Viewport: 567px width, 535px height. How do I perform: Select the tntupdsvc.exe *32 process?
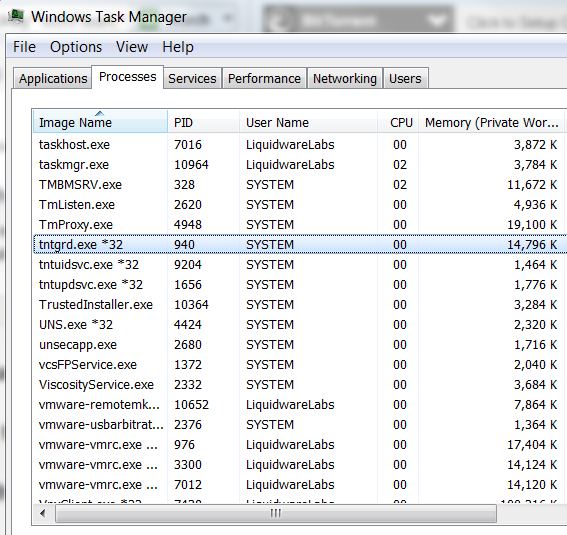[x=300, y=284]
